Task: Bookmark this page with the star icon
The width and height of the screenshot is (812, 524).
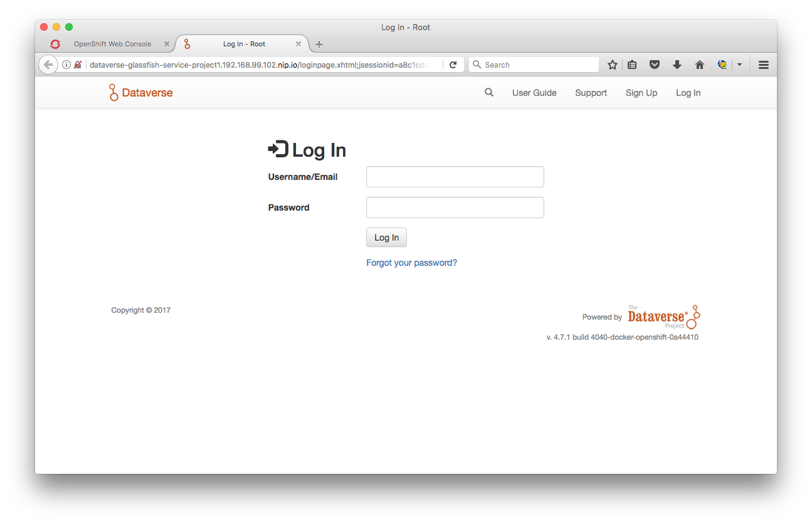Action: click(613, 65)
